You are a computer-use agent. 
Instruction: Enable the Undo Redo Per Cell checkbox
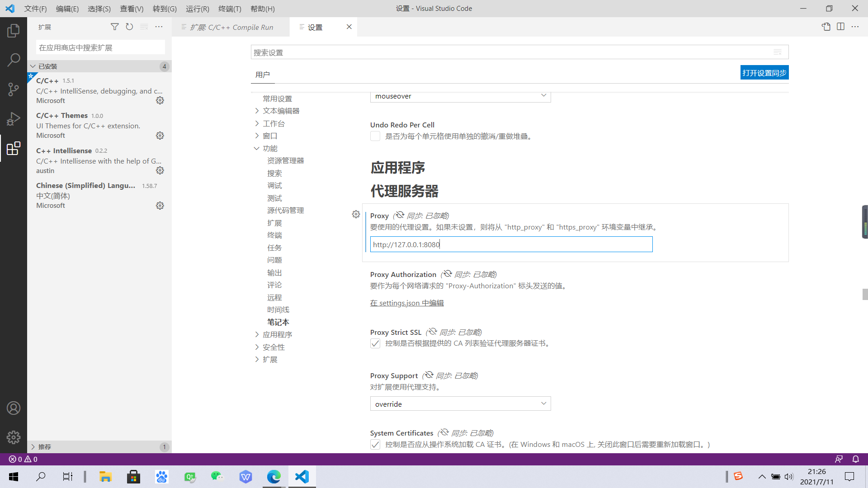(375, 136)
